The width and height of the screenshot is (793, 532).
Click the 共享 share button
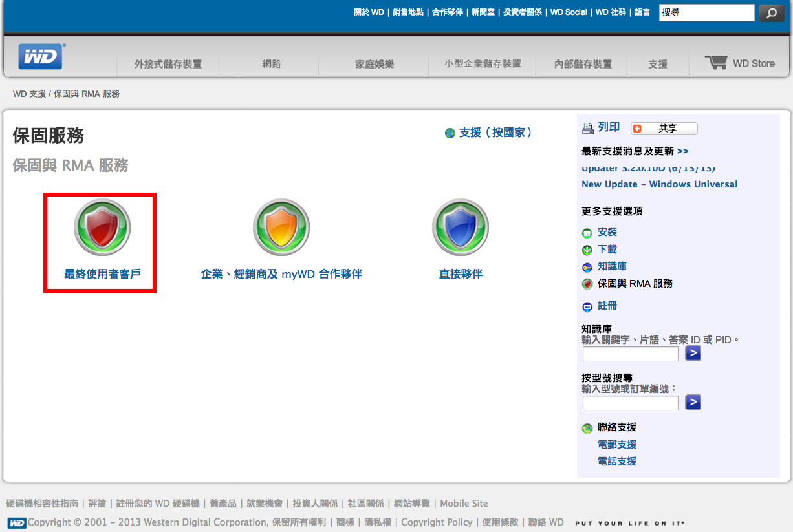(664, 129)
